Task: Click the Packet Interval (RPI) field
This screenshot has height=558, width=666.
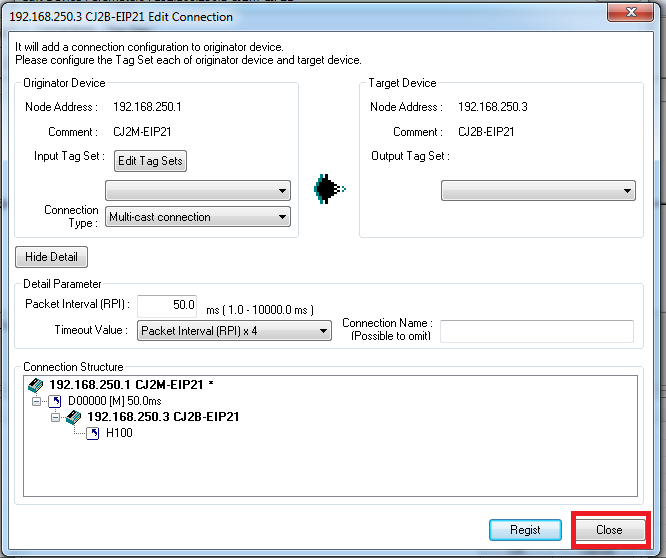Action: (x=167, y=306)
